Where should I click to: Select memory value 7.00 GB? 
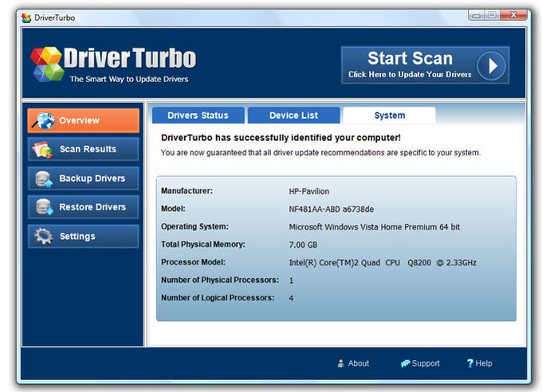pos(303,245)
